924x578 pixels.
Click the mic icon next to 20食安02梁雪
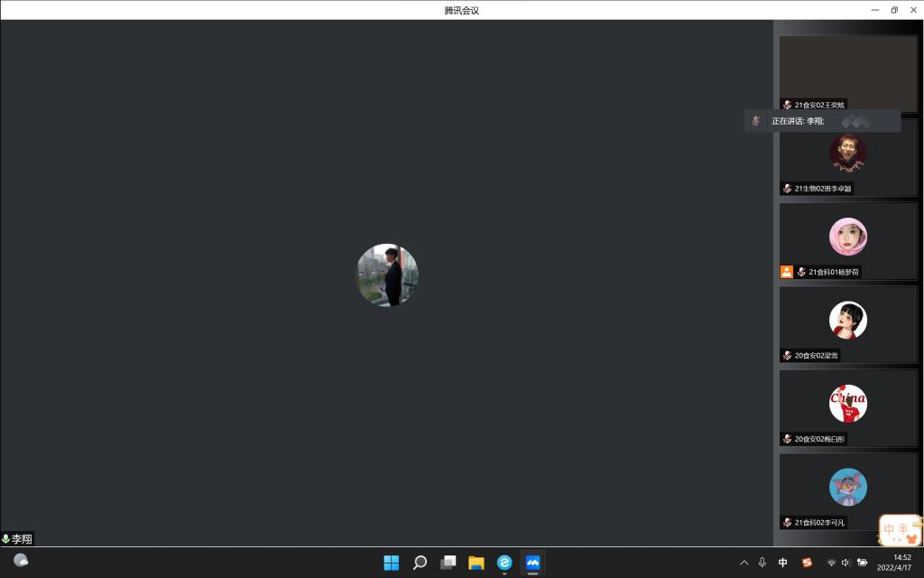(787, 356)
